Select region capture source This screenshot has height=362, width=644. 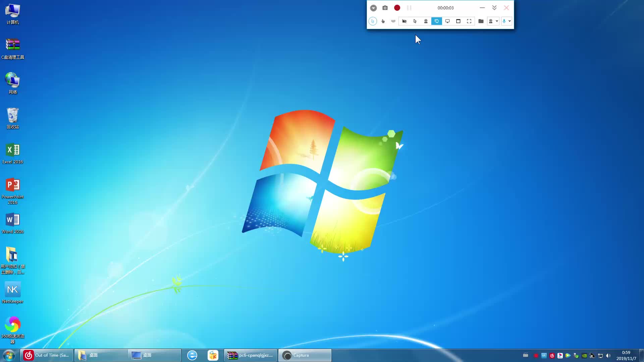469,21
